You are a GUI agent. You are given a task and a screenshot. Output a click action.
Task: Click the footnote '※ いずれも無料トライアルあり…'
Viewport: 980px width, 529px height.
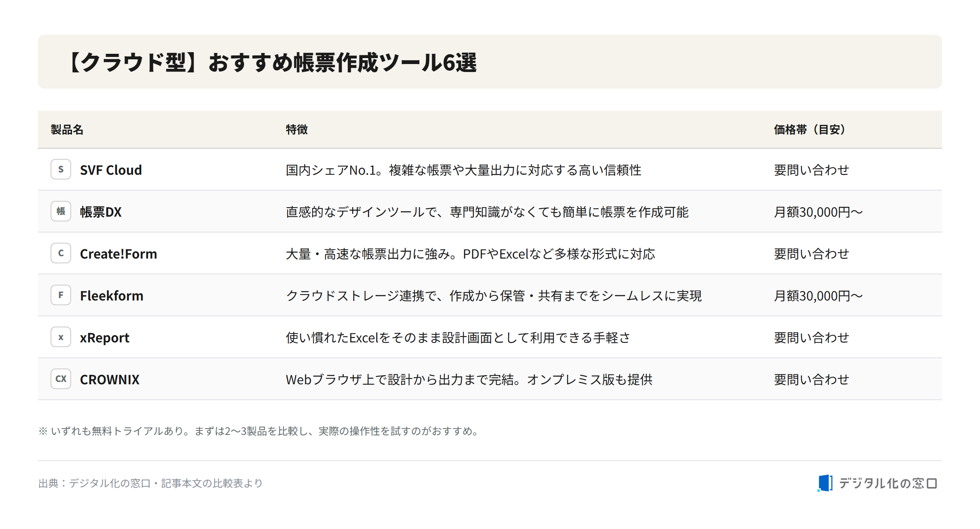click(x=259, y=431)
